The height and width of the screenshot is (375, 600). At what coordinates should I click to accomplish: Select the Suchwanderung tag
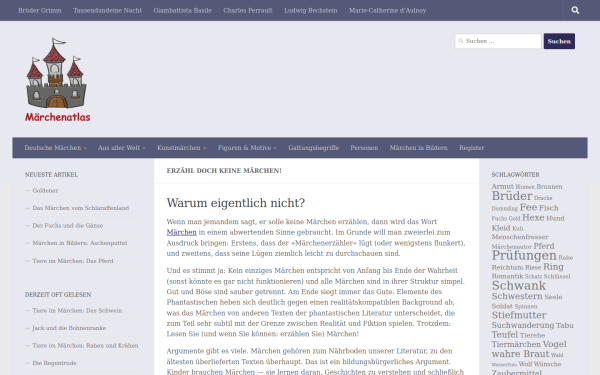tap(523, 326)
